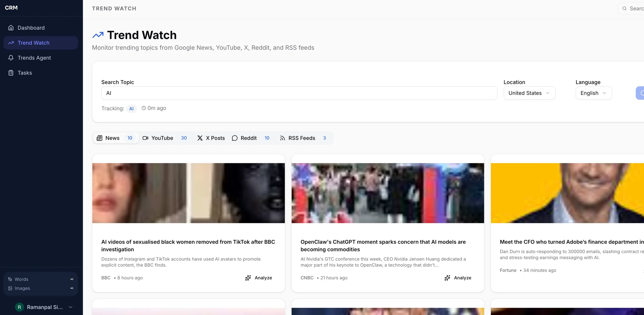
Task: Click the clock icon next to 0m ago
Action: tap(144, 108)
